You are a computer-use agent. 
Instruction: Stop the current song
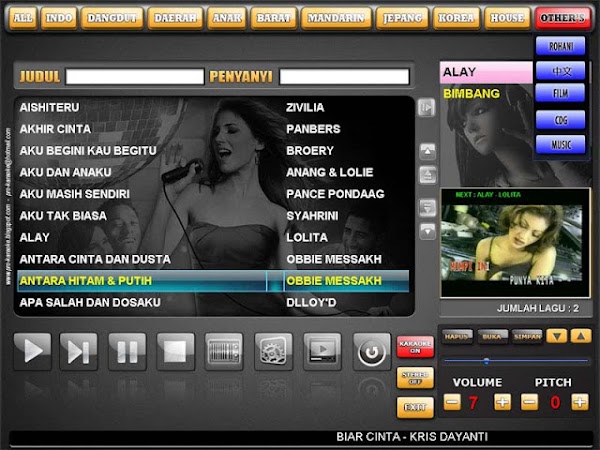176,351
